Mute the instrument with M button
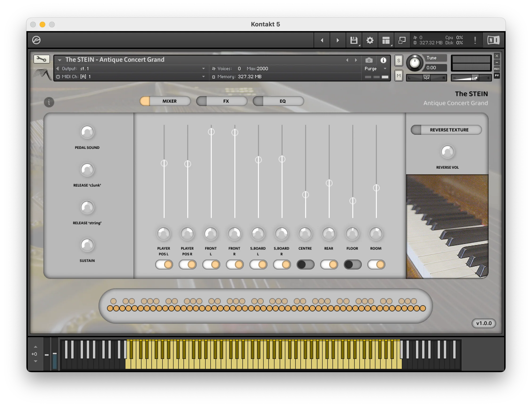This screenshot has width=532, height=407. (x=399, y=76)
